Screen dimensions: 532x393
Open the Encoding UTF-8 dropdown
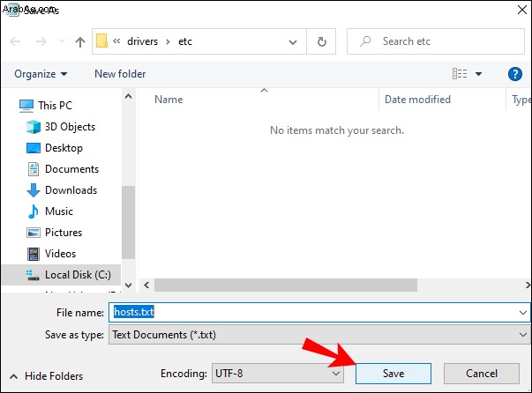pyautogui.click(x=278, y=374)
